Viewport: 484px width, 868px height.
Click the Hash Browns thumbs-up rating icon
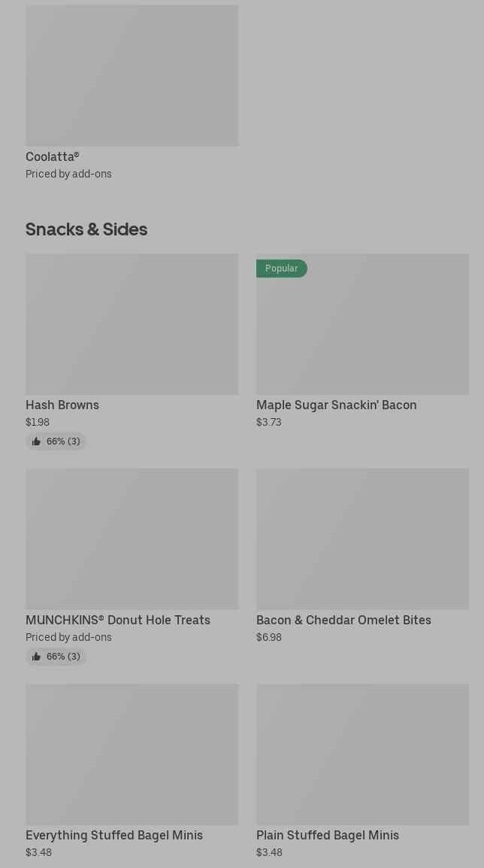36,442
